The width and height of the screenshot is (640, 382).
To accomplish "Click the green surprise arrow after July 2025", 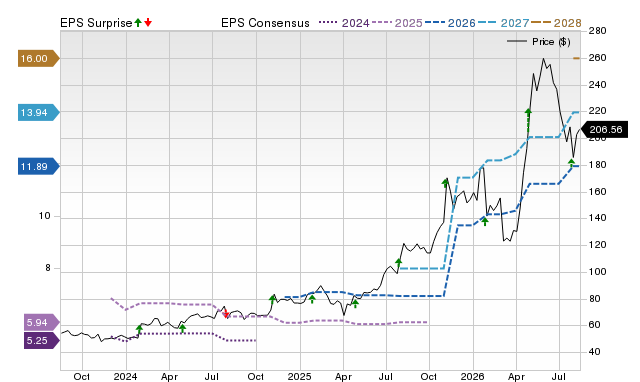I will pyautogui.click(x=399, y=263).
